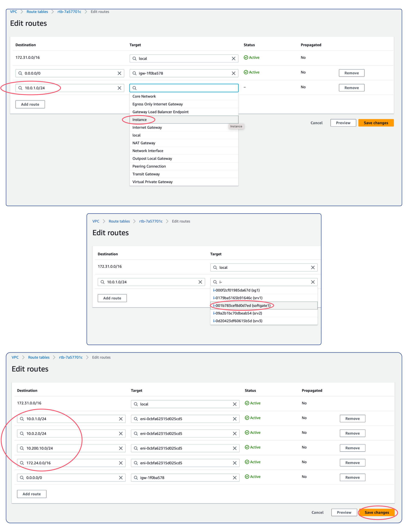Clear the 10.0.1.0/24 destination field
The image size is (408, 532).
click(x=119, y=88)
